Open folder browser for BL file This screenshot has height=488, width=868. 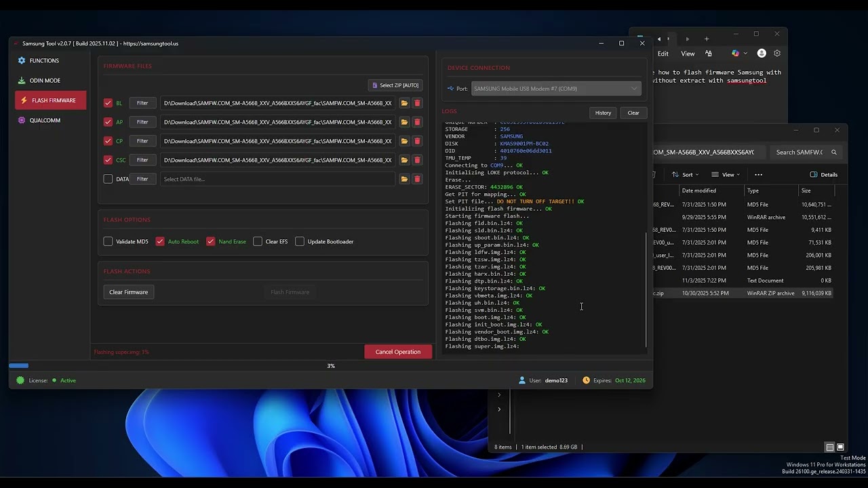point(404,103)
